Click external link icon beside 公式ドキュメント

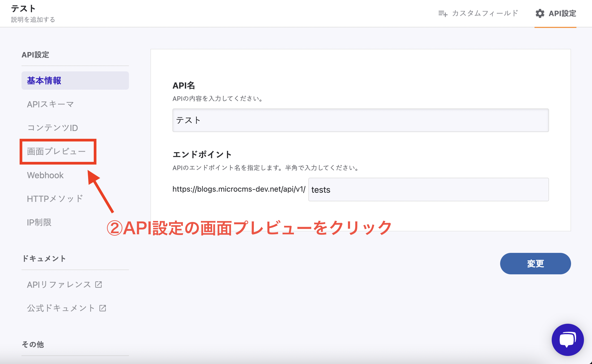pos(103,308)
